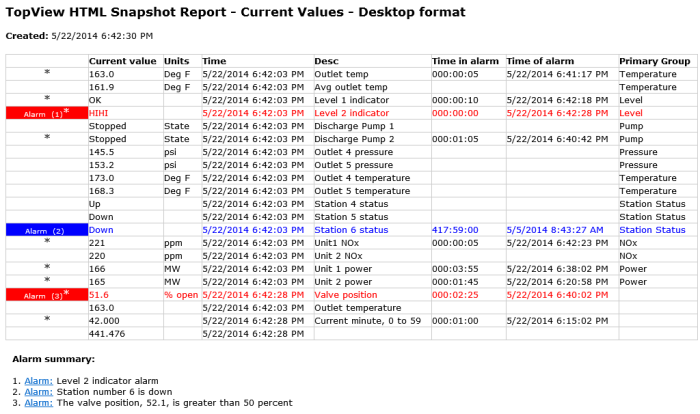The image size is (700, 414).
Task: Click the 221 ppm value
Action: [x=97, y=243]
